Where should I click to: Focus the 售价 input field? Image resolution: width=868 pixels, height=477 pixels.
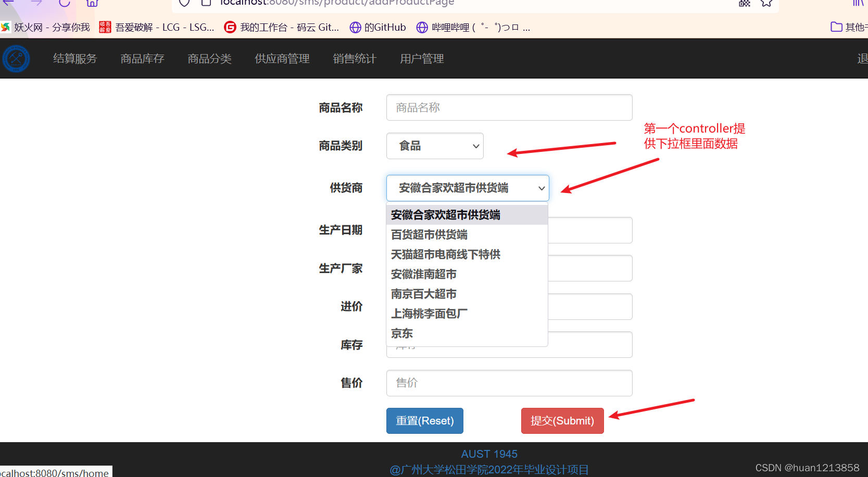tap(509, 383)
